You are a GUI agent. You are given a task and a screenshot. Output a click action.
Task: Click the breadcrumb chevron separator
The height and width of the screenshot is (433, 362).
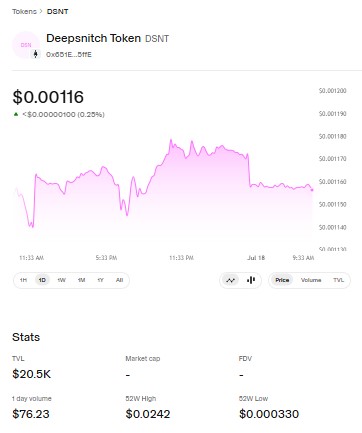pyautogui.click(x=41, y=11)
